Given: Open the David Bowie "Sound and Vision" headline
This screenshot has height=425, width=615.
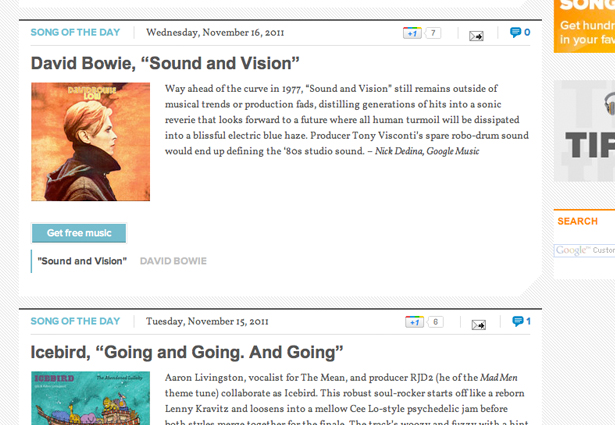Looking at the screenshot, I should pos(165,63).
